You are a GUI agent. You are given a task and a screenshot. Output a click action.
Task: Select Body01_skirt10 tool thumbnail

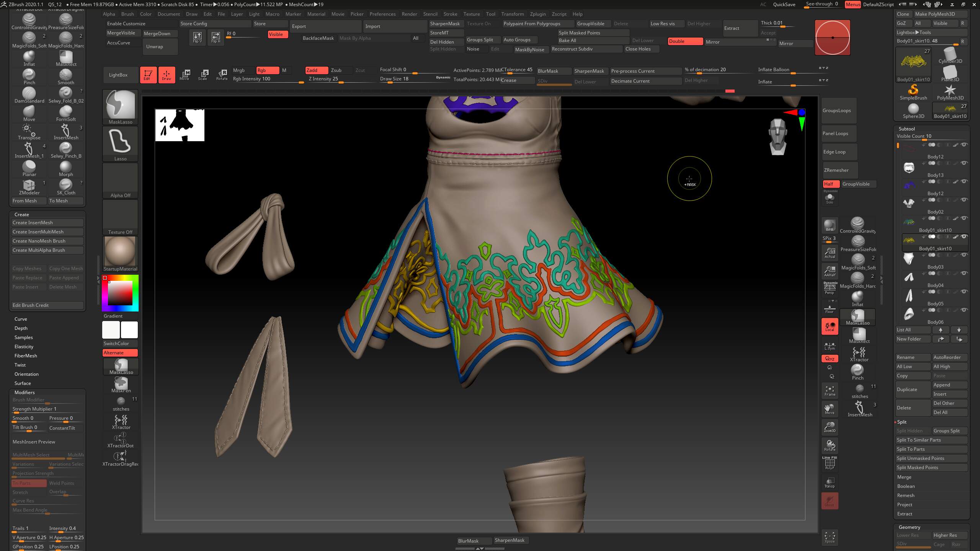(913, 65)
